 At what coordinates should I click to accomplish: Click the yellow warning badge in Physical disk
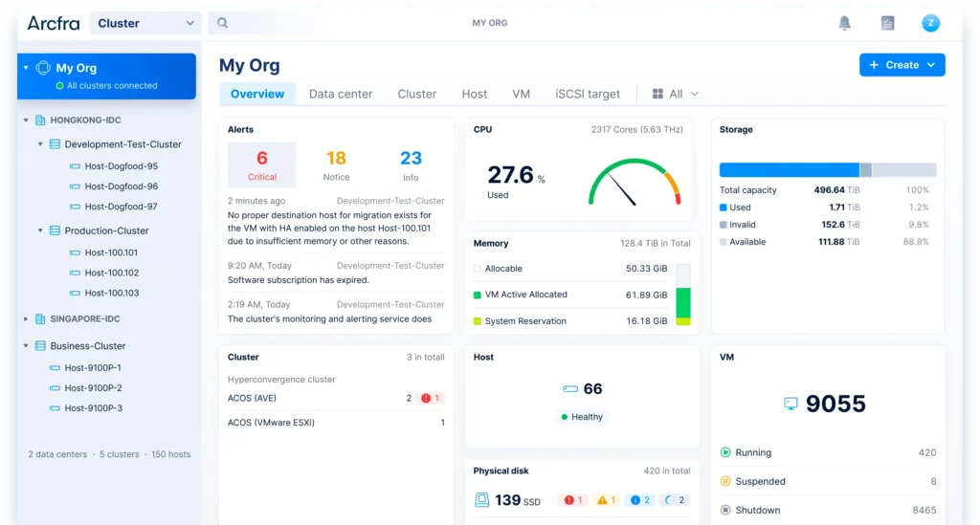tap(605, 499)
